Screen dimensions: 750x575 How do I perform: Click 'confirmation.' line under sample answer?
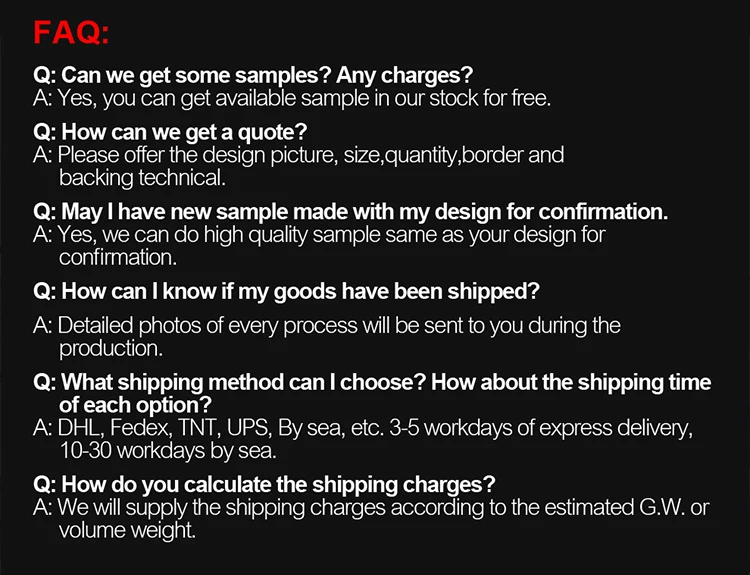(x=118, y=257)
